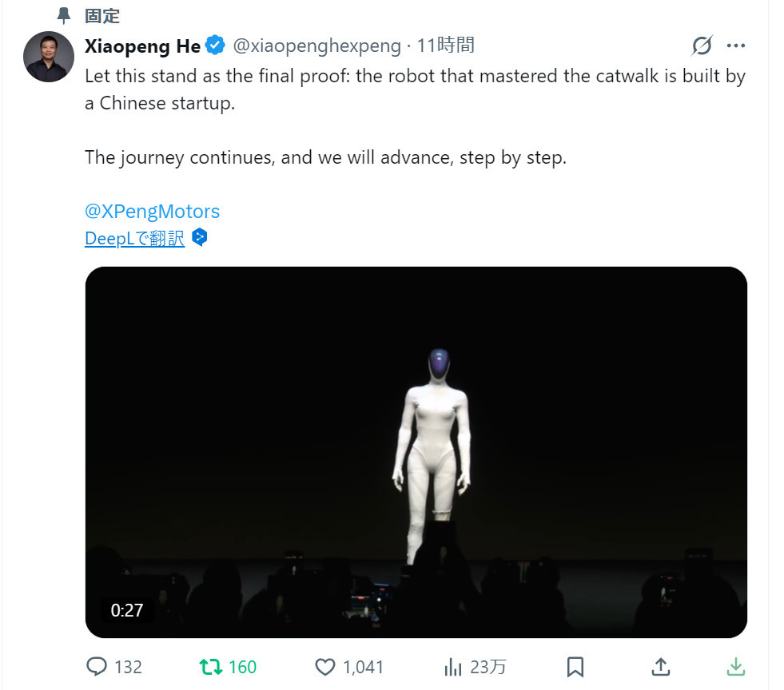The height and width of the screenshot is (690, 784).
Task: Click the 0:27 video duration badge
Action: point(127,611)
